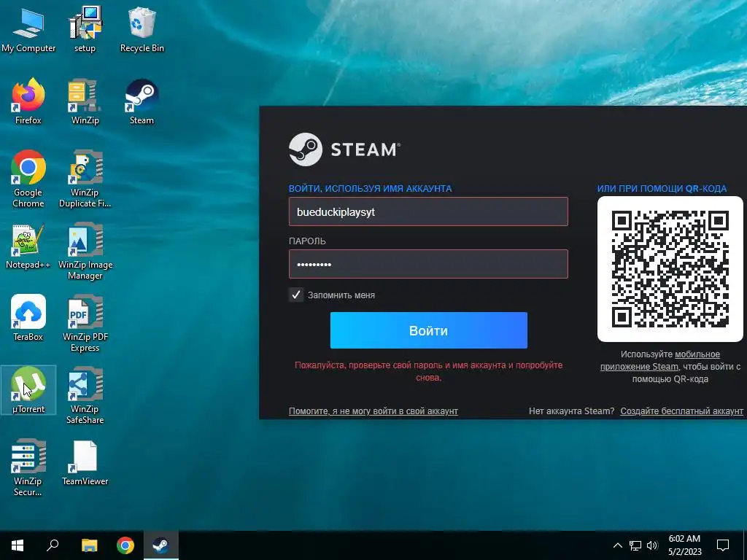Image resolution: width=747 pixels, height=560 pixels.
Task: Open 'Помогите, я не могу войти' link
Action: (x=373, y=411)
